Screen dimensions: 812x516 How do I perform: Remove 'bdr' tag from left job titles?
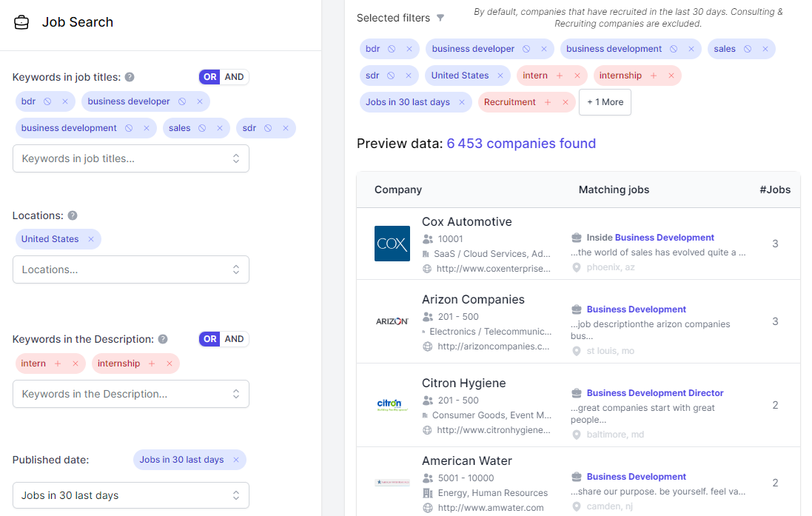pyautogui.click(x=65, y=101)
